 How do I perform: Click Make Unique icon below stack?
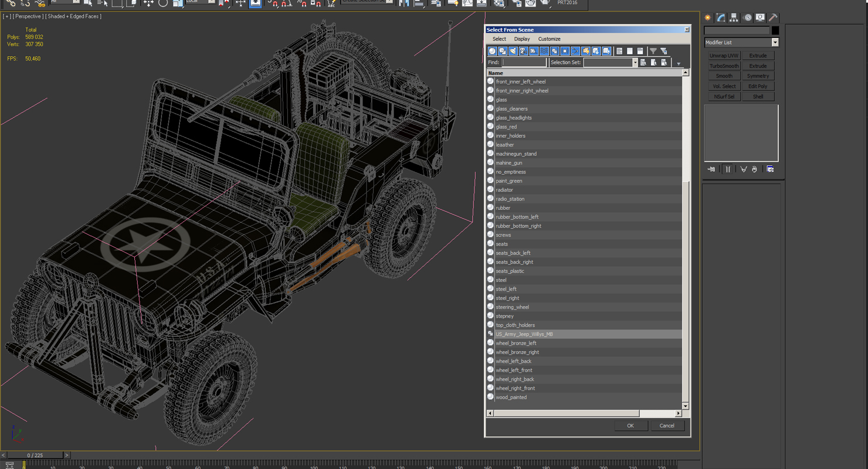pyautogui.click(x=744, y=169)
